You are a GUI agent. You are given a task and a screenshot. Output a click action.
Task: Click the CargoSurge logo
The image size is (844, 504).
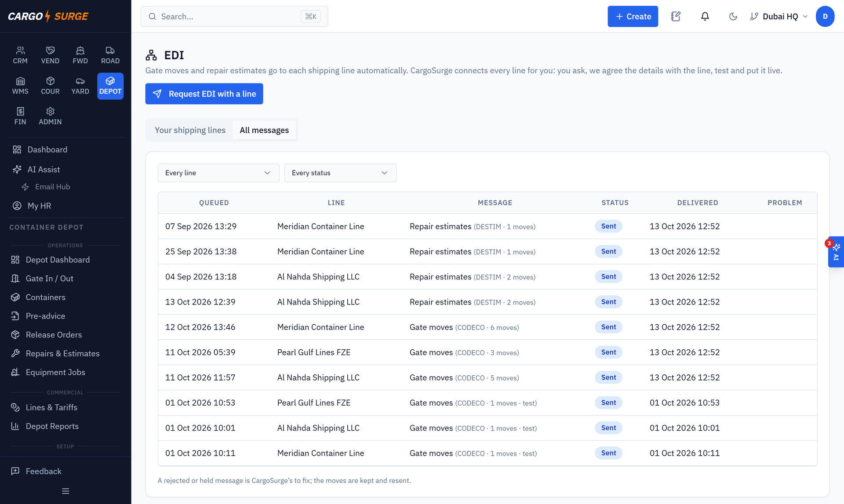point(48,16)
